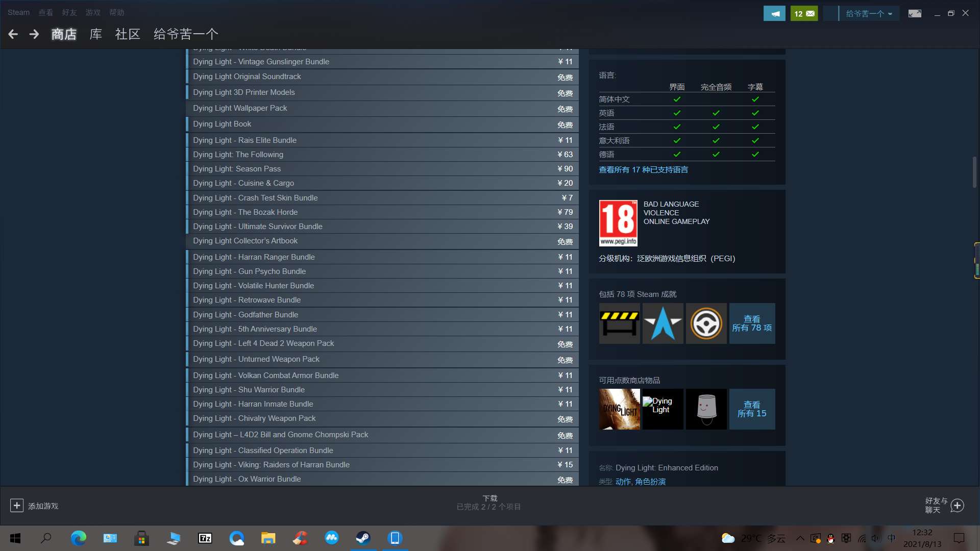The height and width of the screenshot is (551, 980).
Task: Switch to the 社区 tab
Action: click(x=128, y=34)
